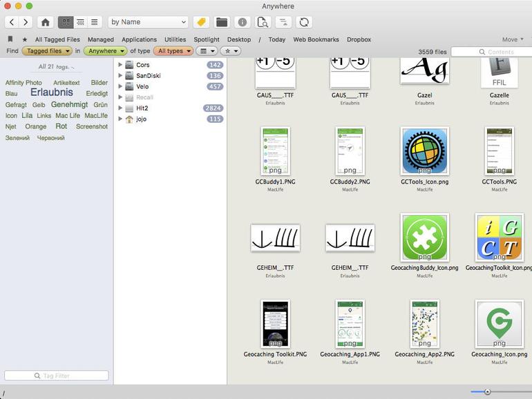Select Geocaching Toolkit.PNG thumbnail
The height and width of the screenshot is (399, 532).
point(275,324)
